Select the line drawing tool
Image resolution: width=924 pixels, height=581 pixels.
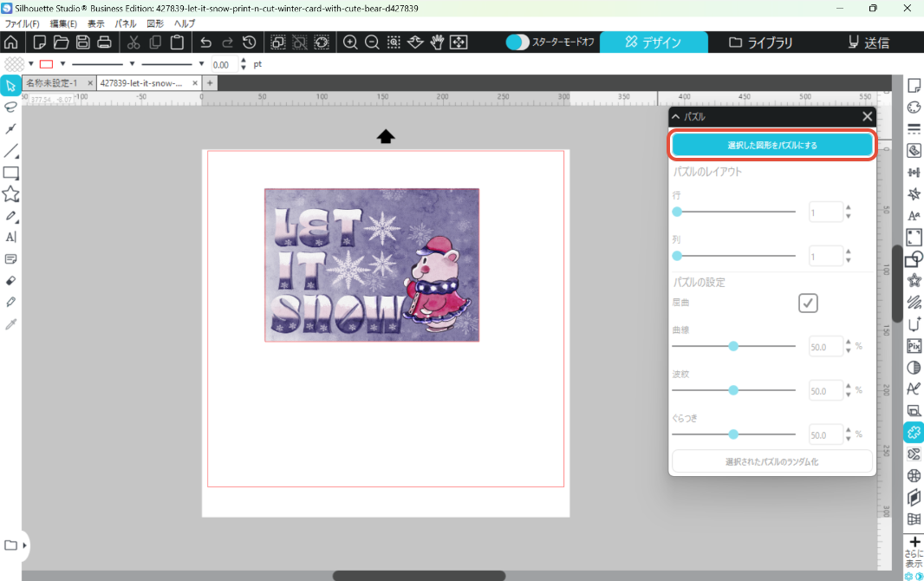click(x=10, y=151)
